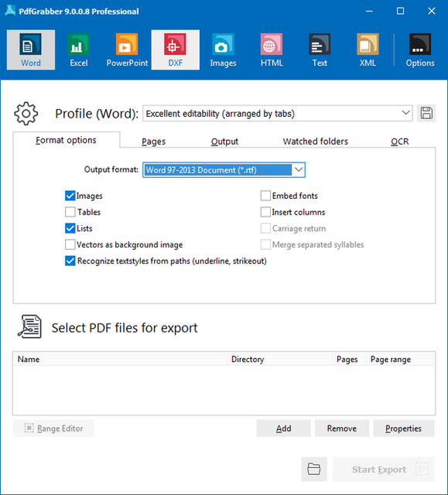Click the profile settings gear icon

26,114
